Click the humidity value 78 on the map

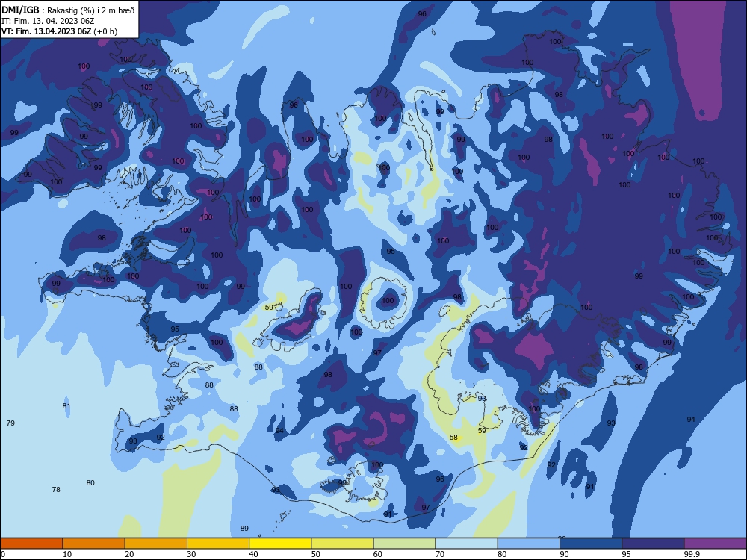56,490
